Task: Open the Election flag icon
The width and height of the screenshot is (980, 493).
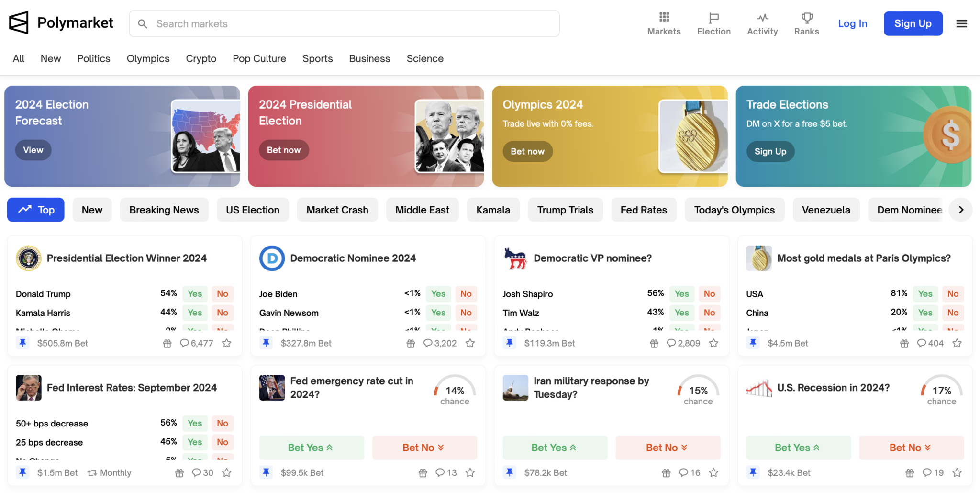Action: (x=713, y=18)
